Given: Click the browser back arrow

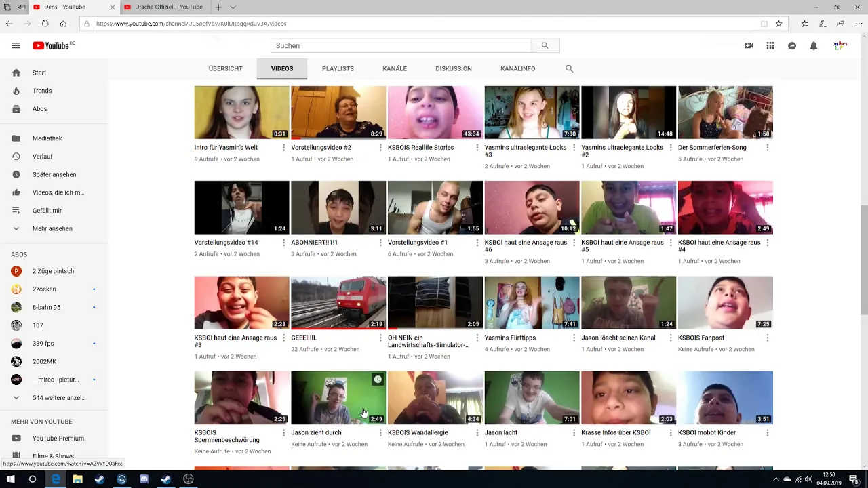Looking at the screenshot, I should coord(9,24).
